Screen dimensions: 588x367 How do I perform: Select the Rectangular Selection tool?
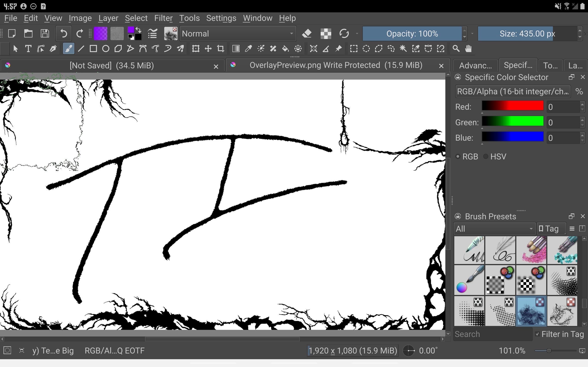tap(353, 49)
